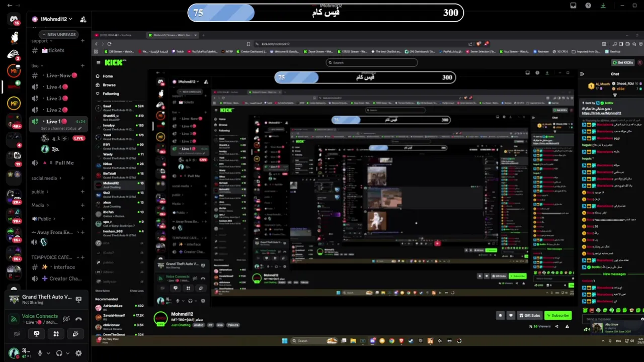Click the invite people icon beside !Mohmdi12
The image size is (644, 362).
pos(83,19)
